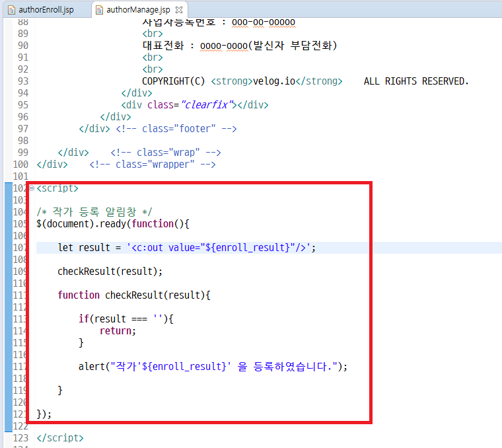502x448 pixels.
Task: Click the opening <script> tag
Action: (57, 188)
